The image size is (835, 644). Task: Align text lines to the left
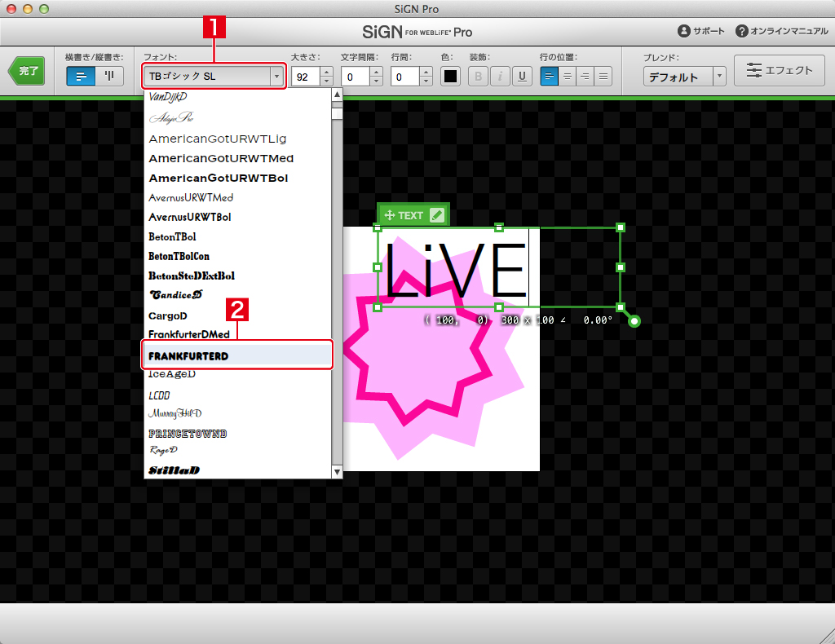[x=549, y=76]
